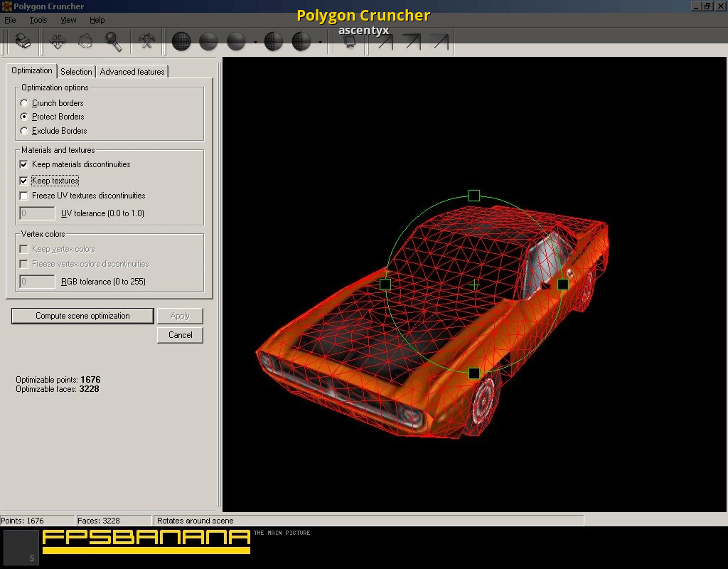Switch to the Selection tab
The image size is (728, 569).
(x=76, y=72)
